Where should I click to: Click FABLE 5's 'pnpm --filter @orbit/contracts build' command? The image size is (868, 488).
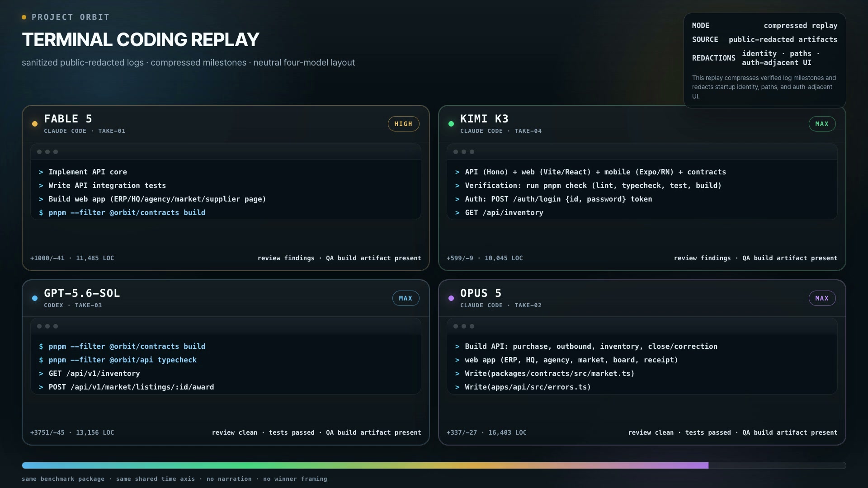122,213
